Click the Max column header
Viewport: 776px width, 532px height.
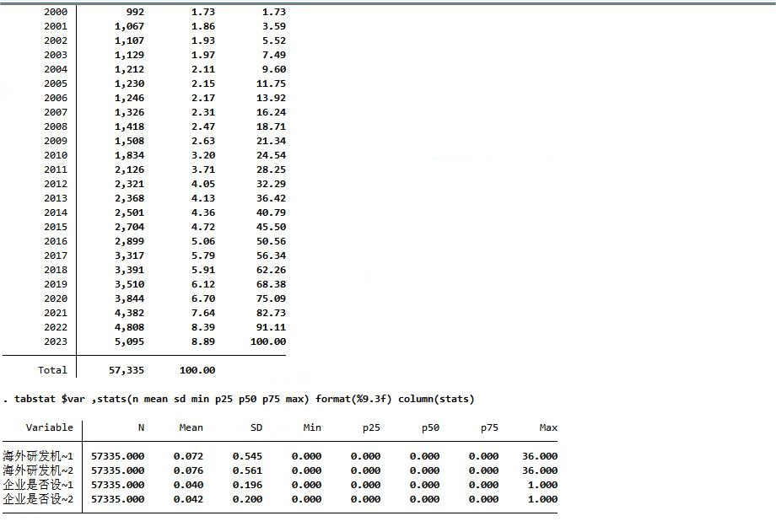click(548, 427)
